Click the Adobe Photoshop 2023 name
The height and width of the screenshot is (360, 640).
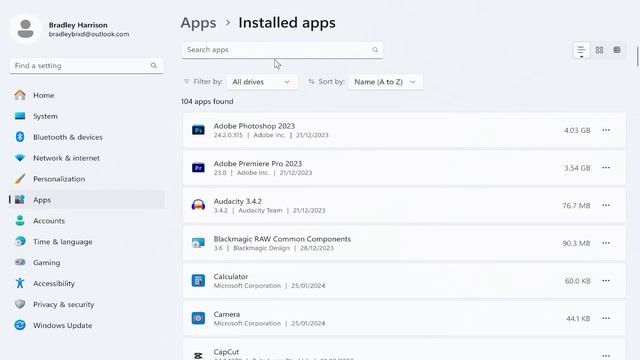(254, 126)
